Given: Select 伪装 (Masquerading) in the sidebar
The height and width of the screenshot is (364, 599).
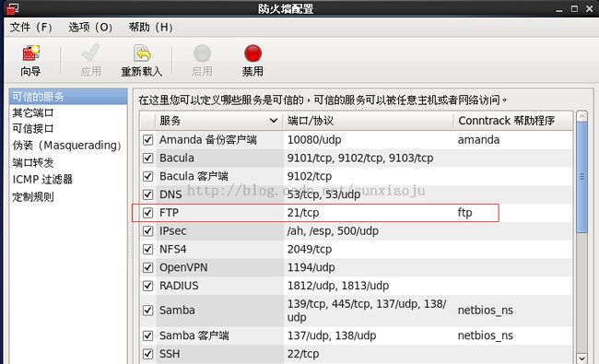Looking at the screenshot, I should click(66, 146).
